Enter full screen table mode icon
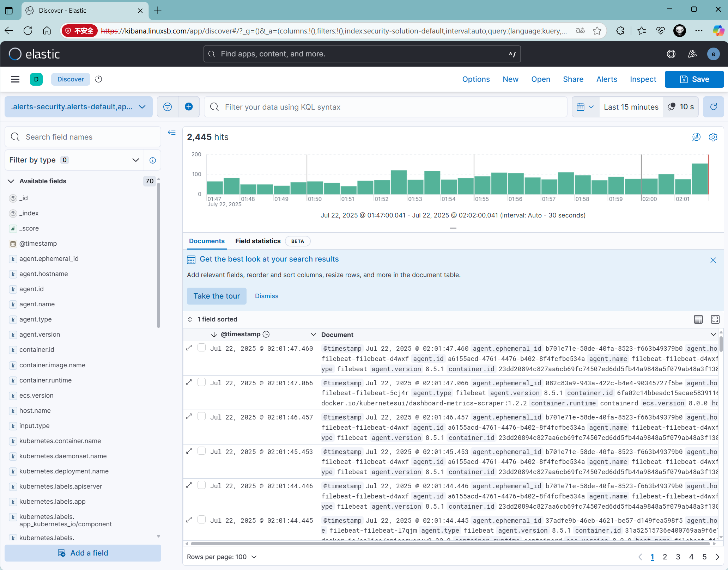728x570 pixels. tap(715, 319)
